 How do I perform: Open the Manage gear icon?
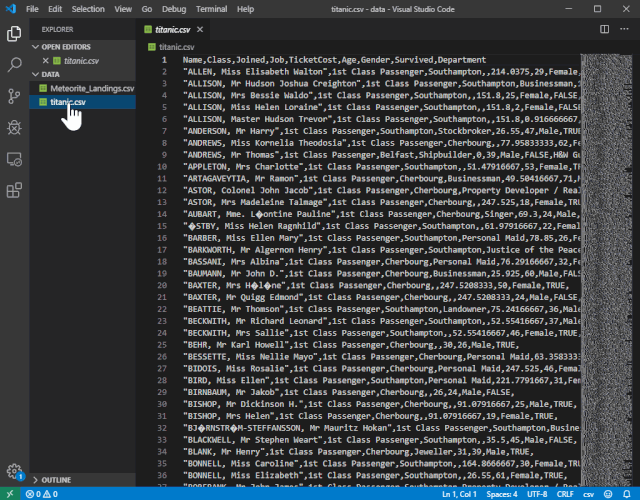[14, 471]
